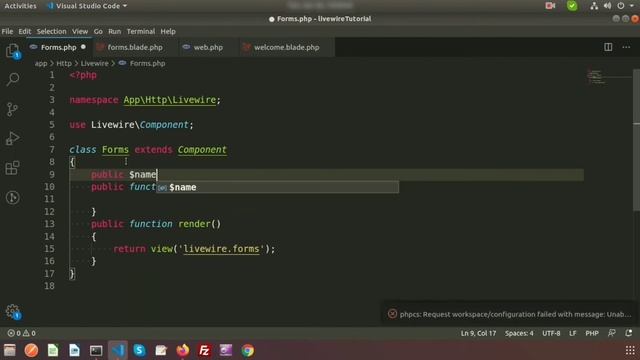Click the editor minimap preview
Viewport: 640px width, 360px height.
coord(596,76)
